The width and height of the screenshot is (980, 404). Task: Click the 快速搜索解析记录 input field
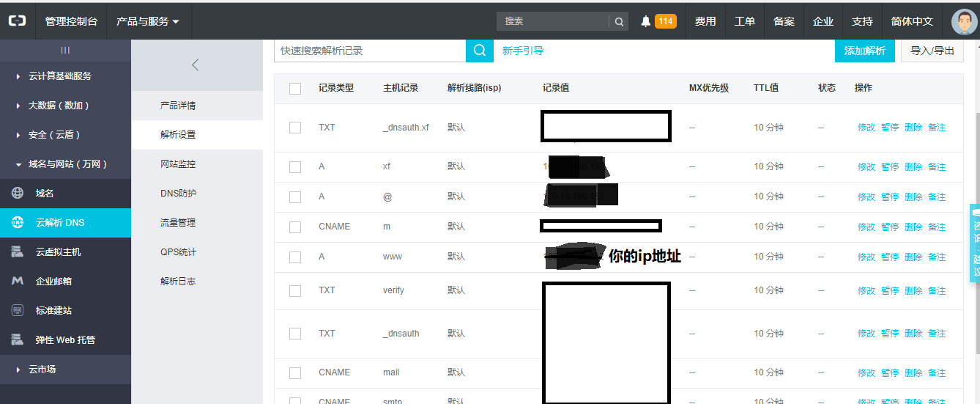click(370, 51)
